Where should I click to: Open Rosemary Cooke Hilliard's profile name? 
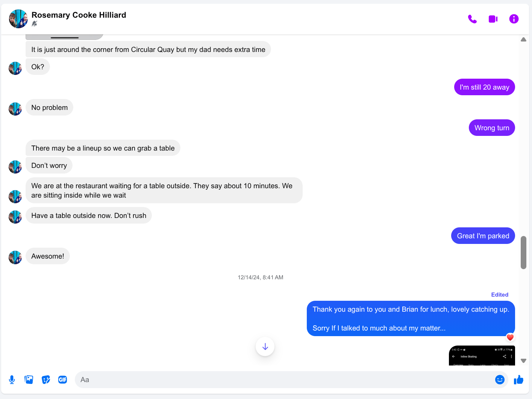point(79,15)
